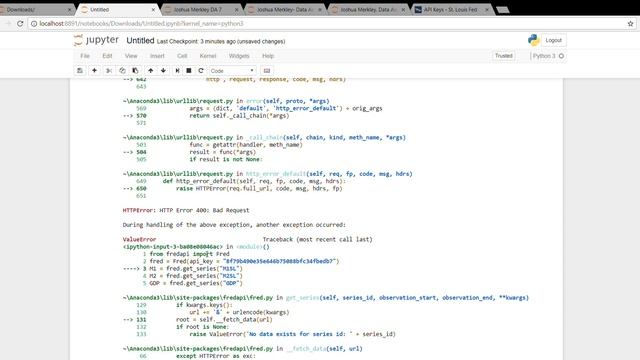Click the browser address bar URL

(x=141, y=24)
